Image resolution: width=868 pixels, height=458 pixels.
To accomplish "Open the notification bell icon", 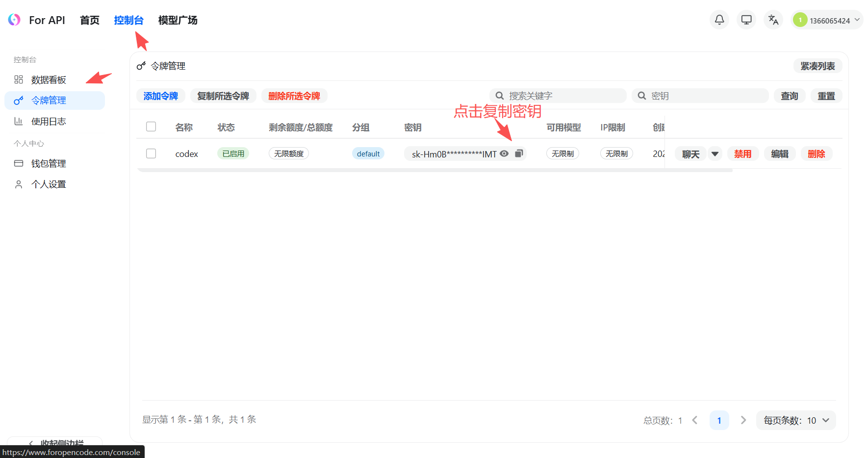I will point(719,20).
